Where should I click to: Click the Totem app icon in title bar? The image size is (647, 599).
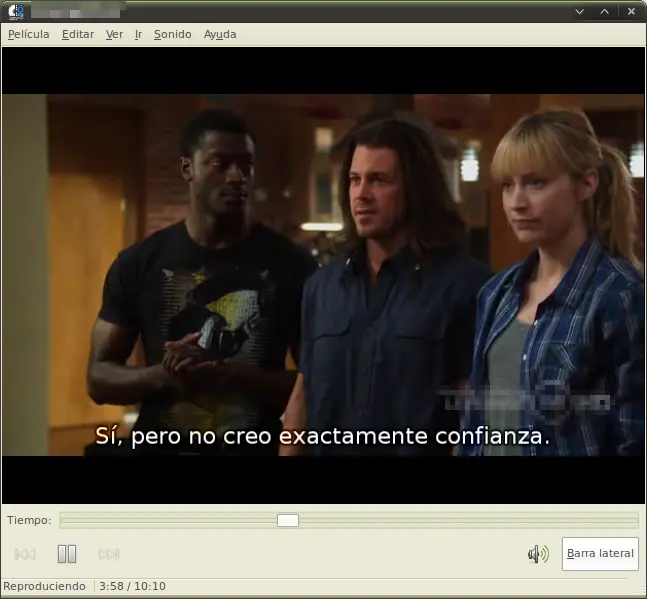tap(16, 12)
